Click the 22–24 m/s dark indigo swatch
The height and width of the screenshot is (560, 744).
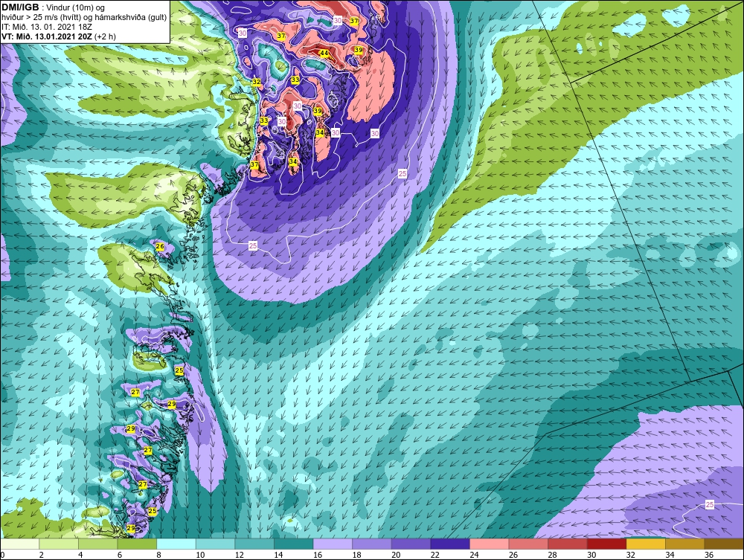click(x=450, y=544)
